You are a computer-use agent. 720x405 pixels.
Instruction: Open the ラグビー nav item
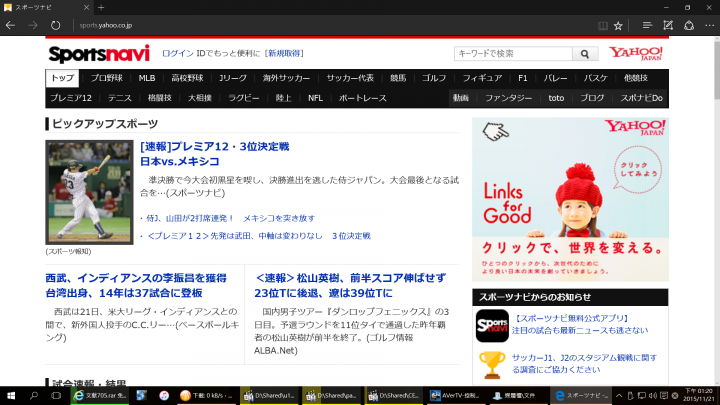pyautogui.click(x=244, y=98)
